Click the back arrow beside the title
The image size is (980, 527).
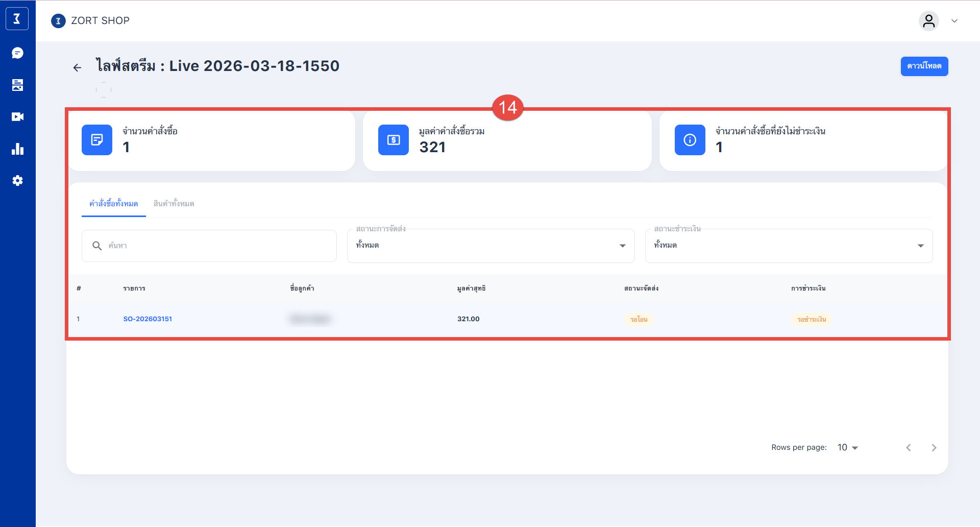[x=77, y=67]
